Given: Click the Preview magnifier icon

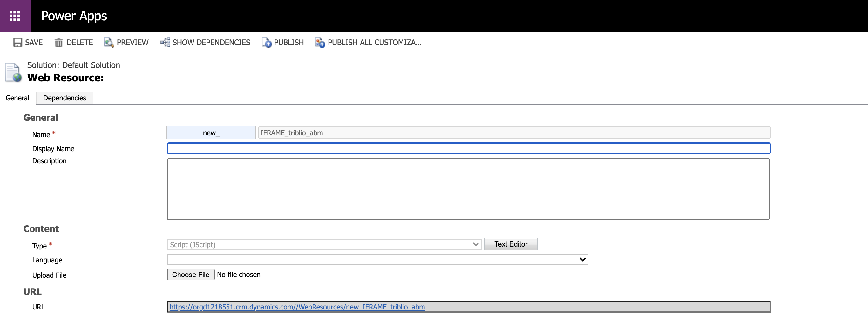Looking at the screenshot, I should click(109, 43).
